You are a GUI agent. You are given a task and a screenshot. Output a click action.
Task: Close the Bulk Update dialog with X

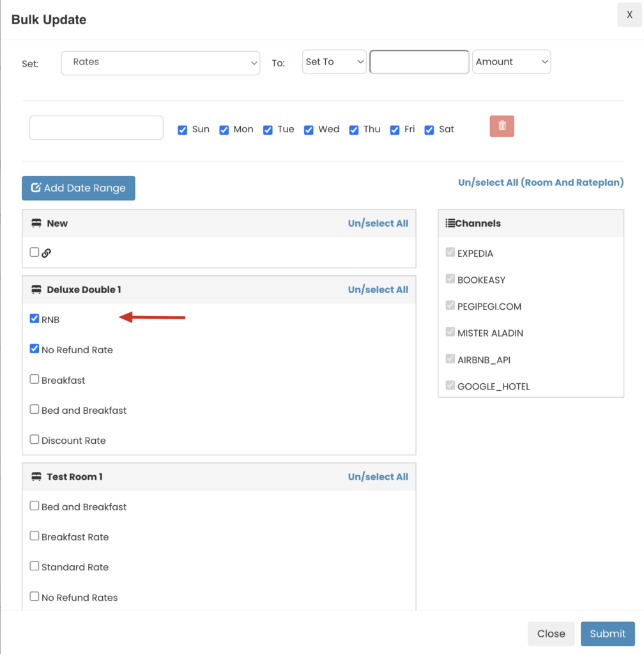coord(629,15)
